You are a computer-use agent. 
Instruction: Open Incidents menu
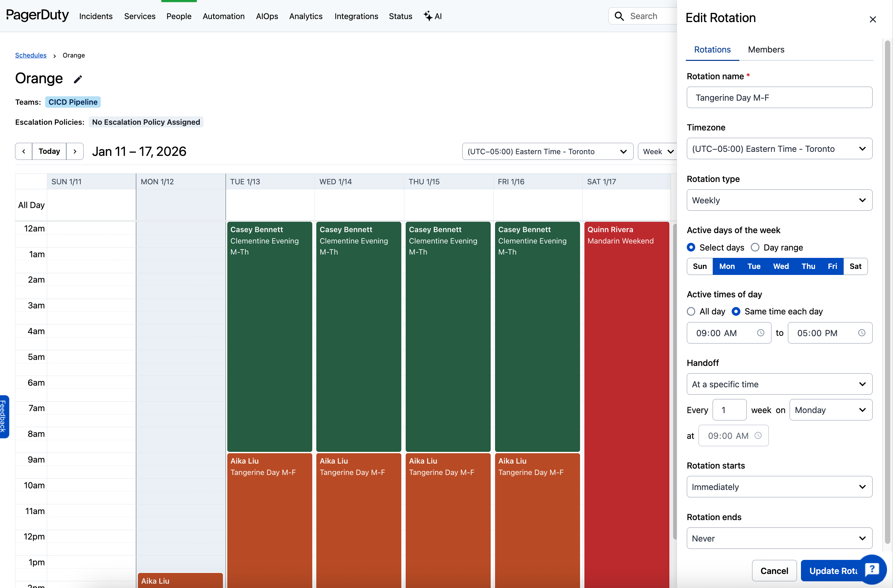[96, 16]
